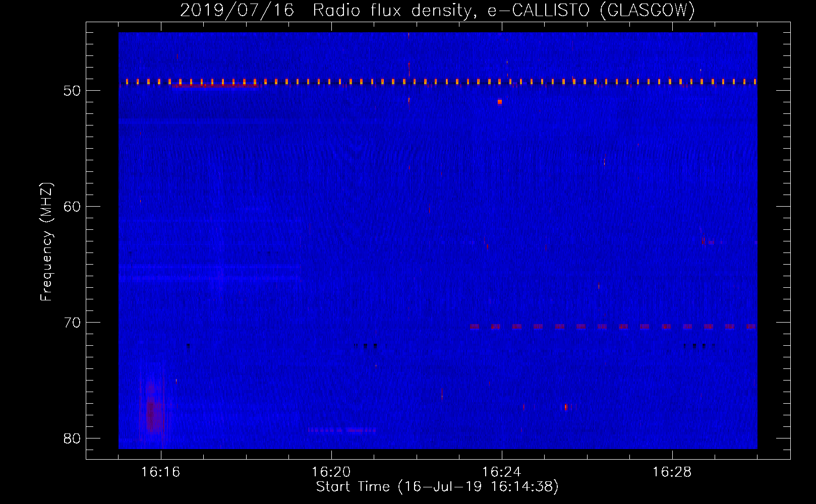The height and width of the screenshot is (504, 816).
Task: Click the 'Start Time (16-Jul-19 16:14:38)' label
Action: tap(437, 487)
